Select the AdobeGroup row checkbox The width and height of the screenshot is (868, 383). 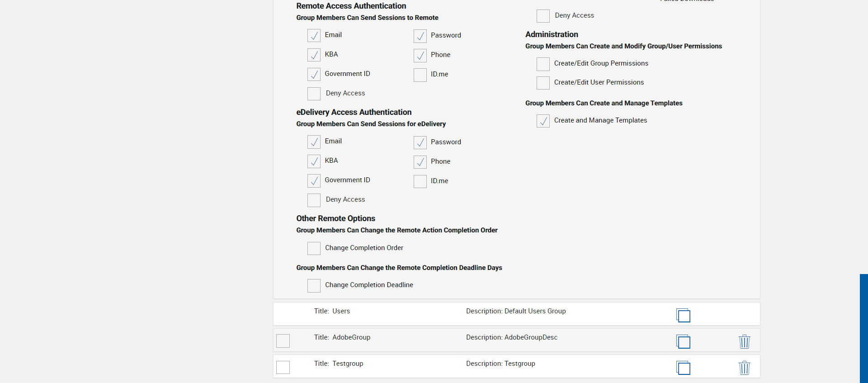[x=283, y=341]
